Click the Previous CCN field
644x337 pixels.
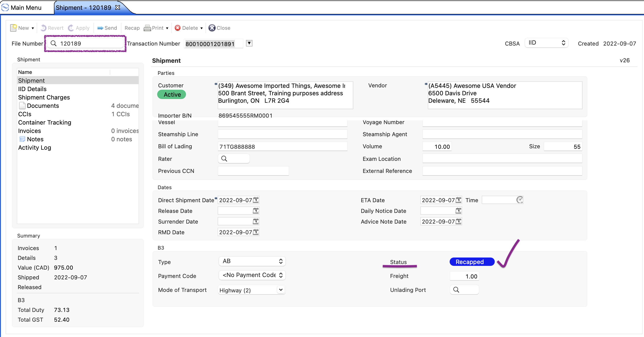(x=253, y=171)
